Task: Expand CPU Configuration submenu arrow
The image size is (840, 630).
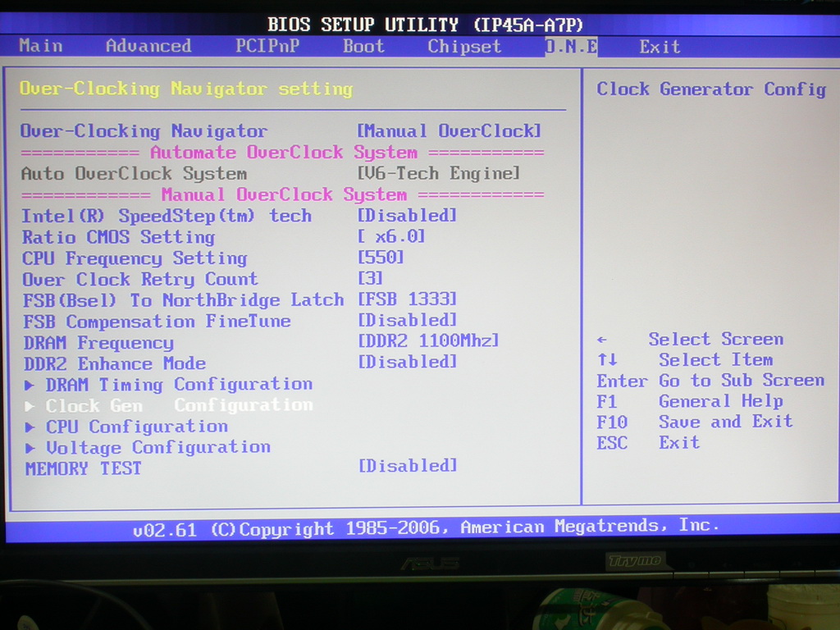Action: click(x=30, y=427)
